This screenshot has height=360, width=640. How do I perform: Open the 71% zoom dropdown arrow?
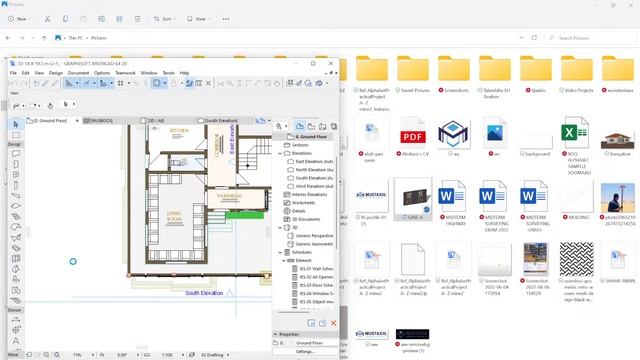pos(93,355)
